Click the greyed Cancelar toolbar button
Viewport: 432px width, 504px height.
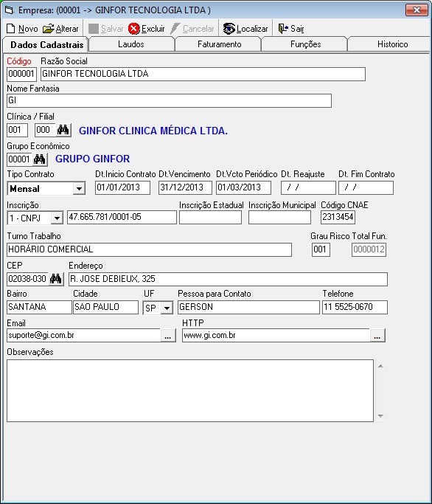coord(192,29)
